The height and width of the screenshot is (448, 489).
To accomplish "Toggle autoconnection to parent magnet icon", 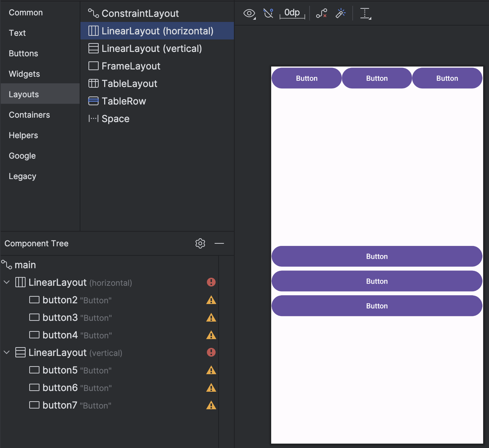I will click(x=269, y=14).
